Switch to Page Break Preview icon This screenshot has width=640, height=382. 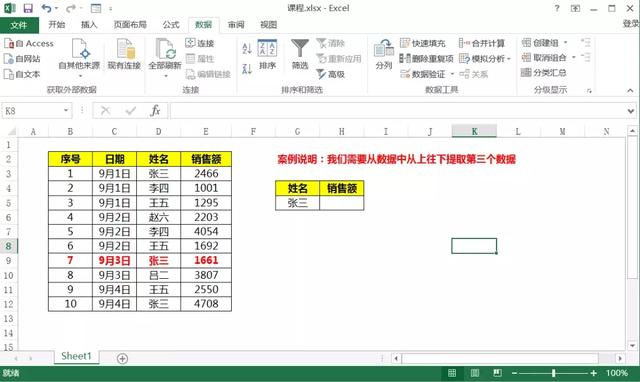pos(497,373)
